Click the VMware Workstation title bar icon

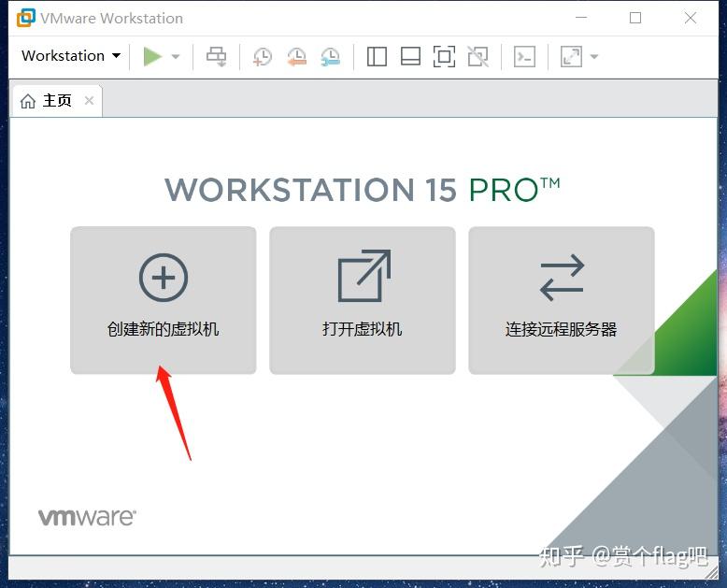coord(26,18)
